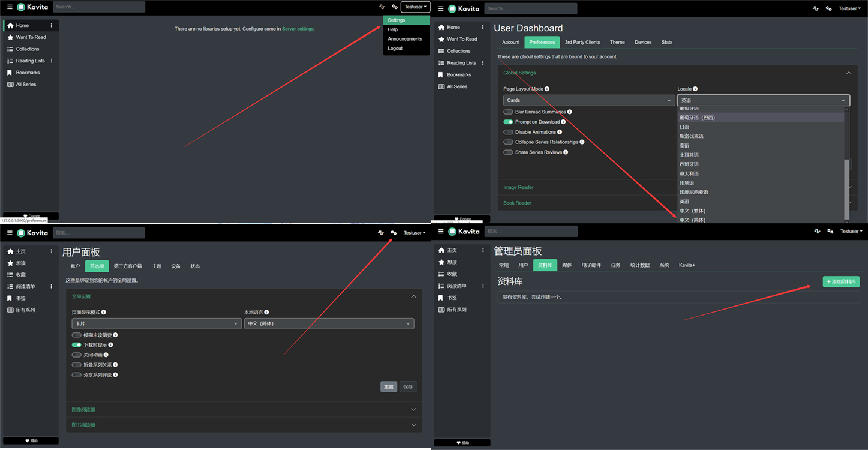The height and width of the screenshot is (450, 868).
Task: Click Reading Lists three-dot menu in no-libraries Home sidebar
Action: point(52,61)
